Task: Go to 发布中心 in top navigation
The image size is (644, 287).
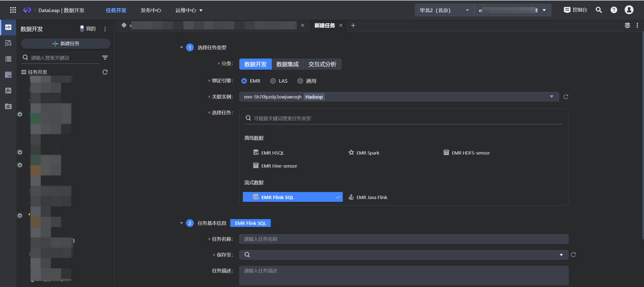Action: tap(151, 10)
